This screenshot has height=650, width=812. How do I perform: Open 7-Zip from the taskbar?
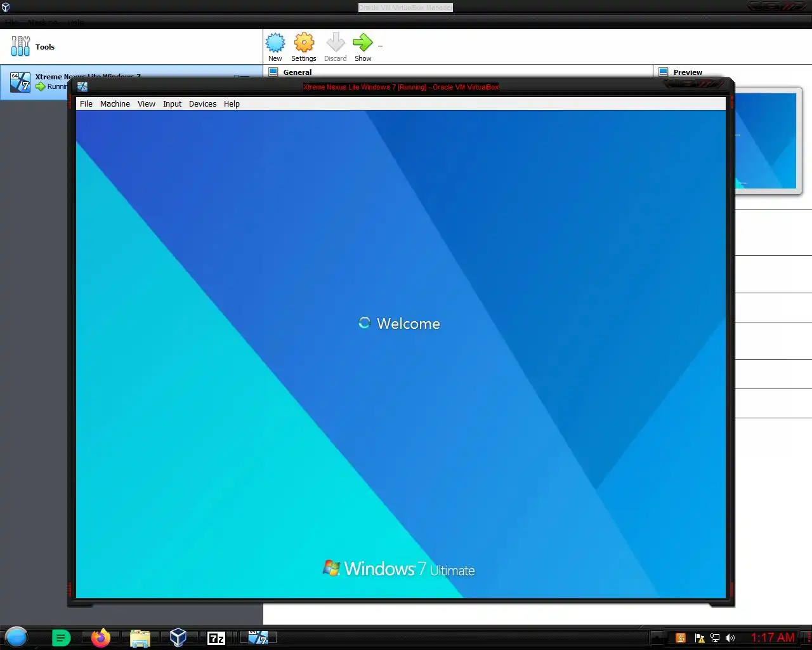[216, 638]
